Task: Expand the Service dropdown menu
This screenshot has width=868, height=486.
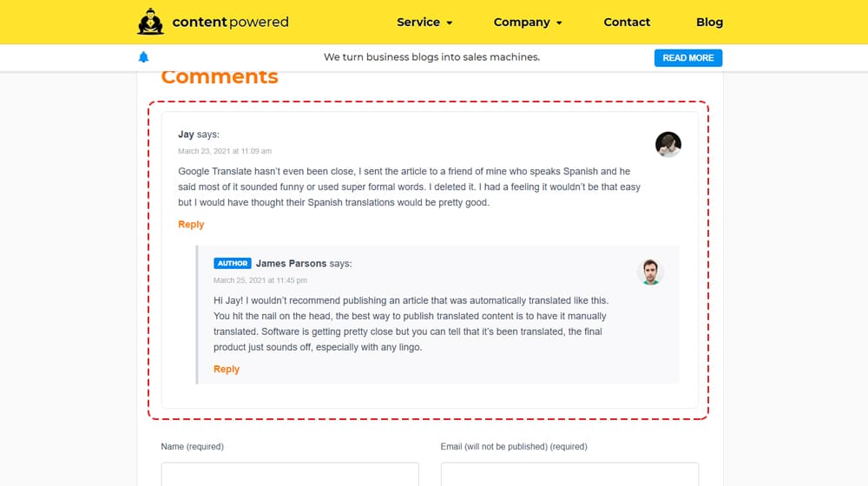Action: point(424,23)
